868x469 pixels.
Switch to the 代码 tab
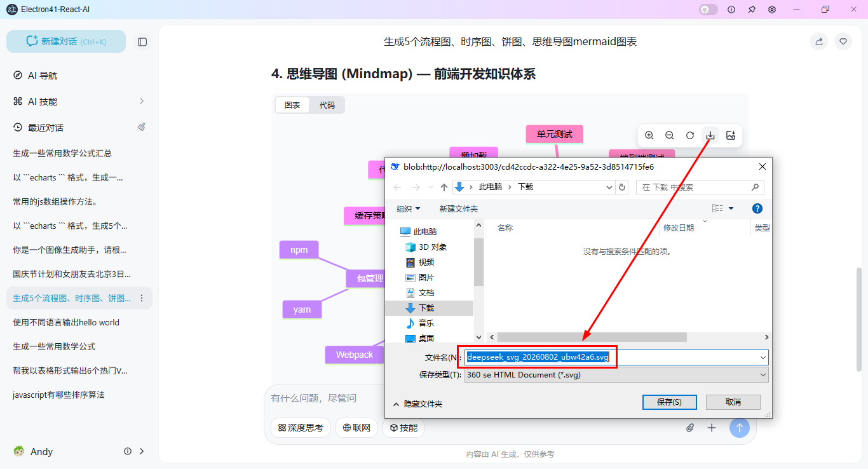click(327, 105)
